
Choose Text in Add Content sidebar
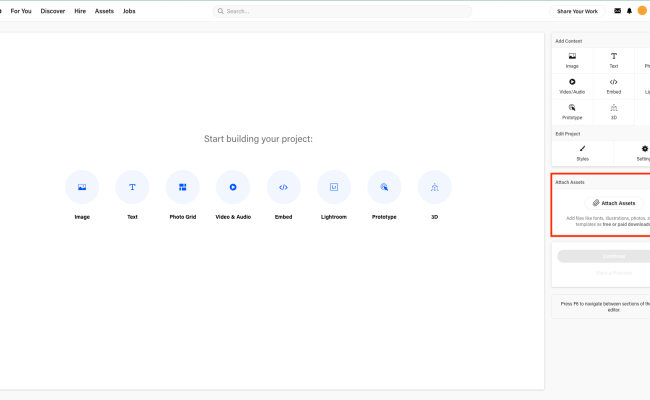tap(614, 61)
